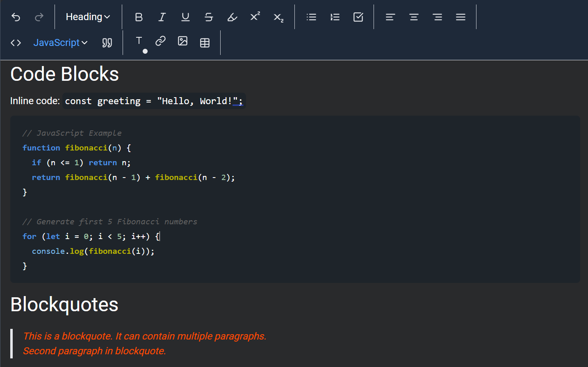
Task: Apply italic formatting
Action: (162, 17)
